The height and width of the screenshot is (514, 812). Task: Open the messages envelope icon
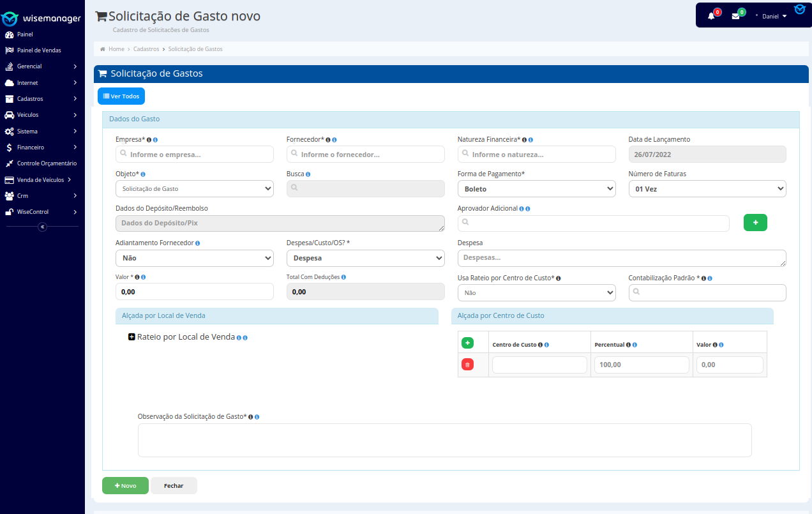point(735,16)
